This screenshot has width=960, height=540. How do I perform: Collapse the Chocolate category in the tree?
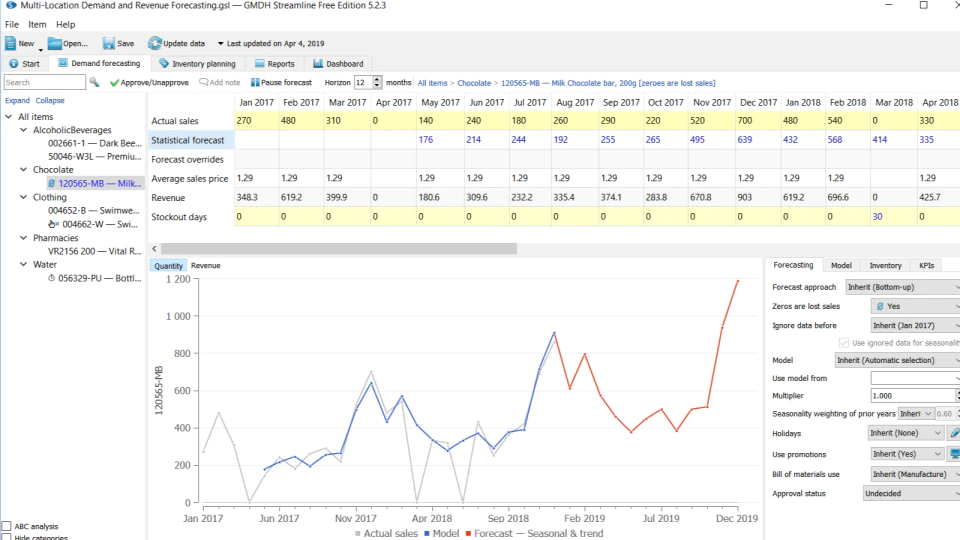coord(23,170)
